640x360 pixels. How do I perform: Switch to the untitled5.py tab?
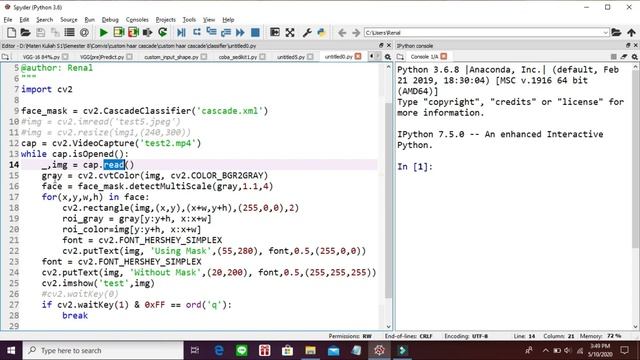coord(291,57)
